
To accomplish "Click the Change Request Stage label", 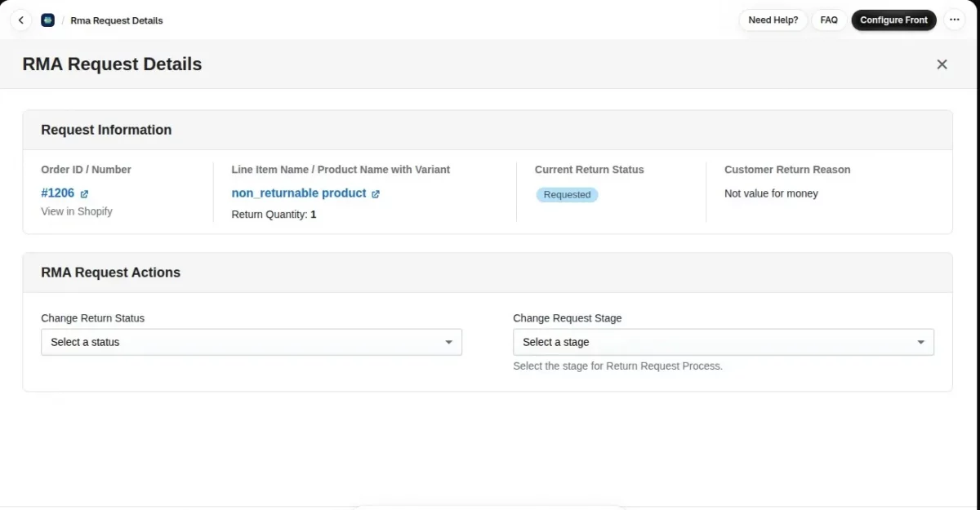I will [568, 318].
